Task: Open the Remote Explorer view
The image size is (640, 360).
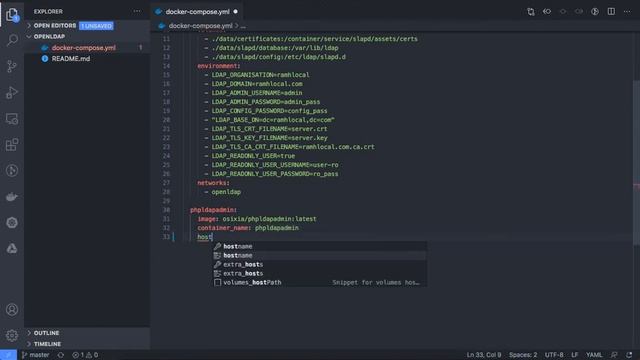Action: (x=12, y=119)
